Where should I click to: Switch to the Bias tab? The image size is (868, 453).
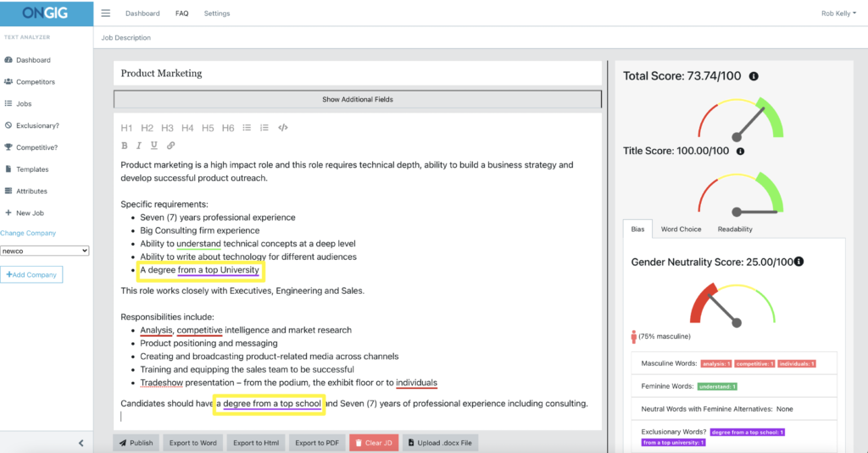coord(637,229)
